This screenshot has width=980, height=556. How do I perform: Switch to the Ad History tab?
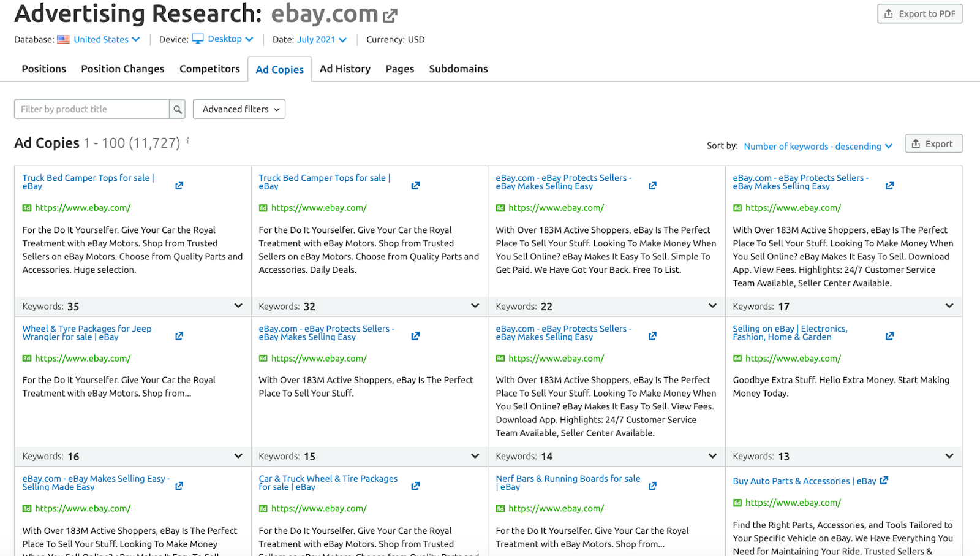point(345,69)
